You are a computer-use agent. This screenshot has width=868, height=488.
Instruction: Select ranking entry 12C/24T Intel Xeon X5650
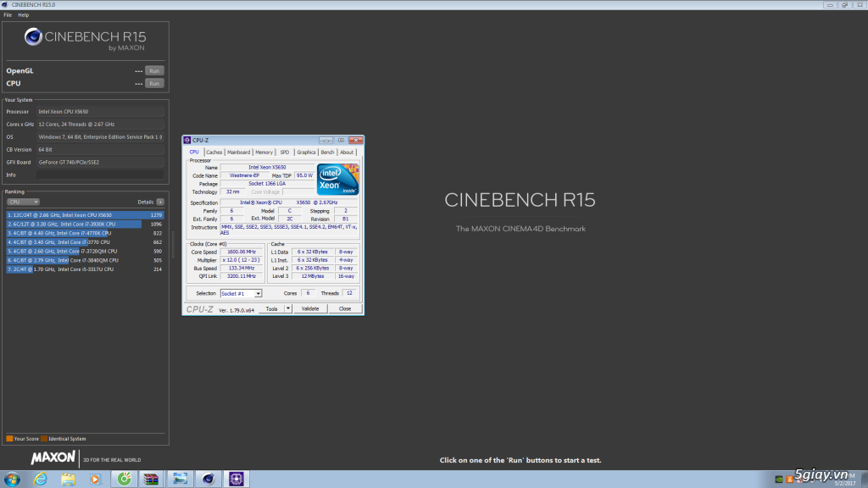click(86, 215)
